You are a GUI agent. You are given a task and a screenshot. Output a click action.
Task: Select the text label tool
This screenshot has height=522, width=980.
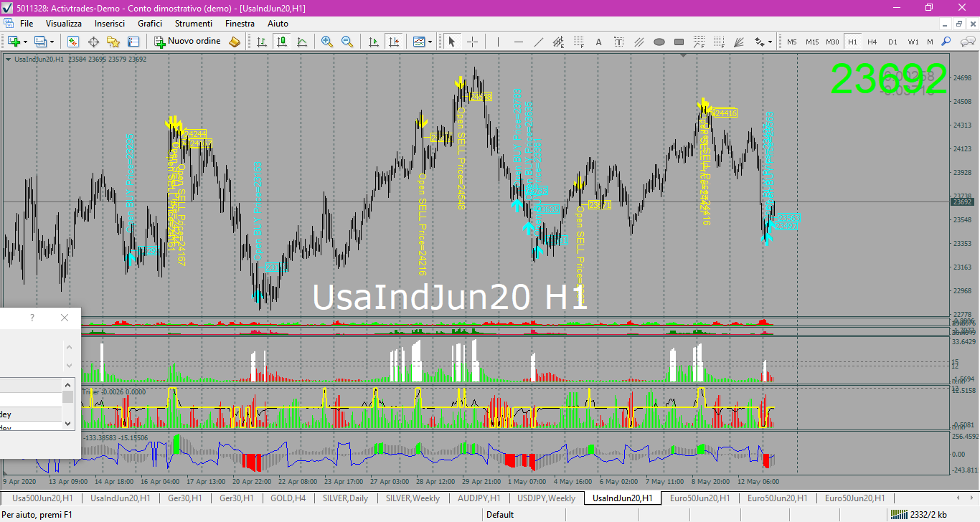coord(619,42)
